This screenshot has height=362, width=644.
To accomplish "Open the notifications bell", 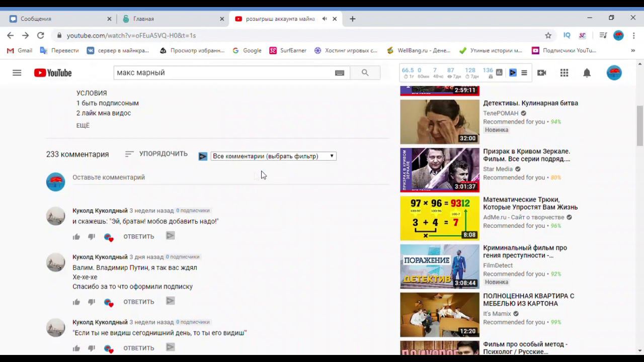I will click(587, 73).
